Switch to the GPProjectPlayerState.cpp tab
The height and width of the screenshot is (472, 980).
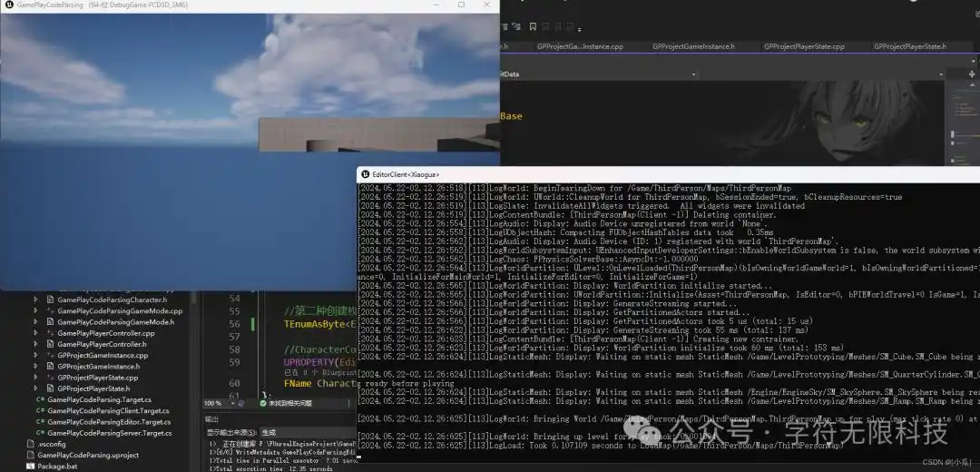click(804, 46)
